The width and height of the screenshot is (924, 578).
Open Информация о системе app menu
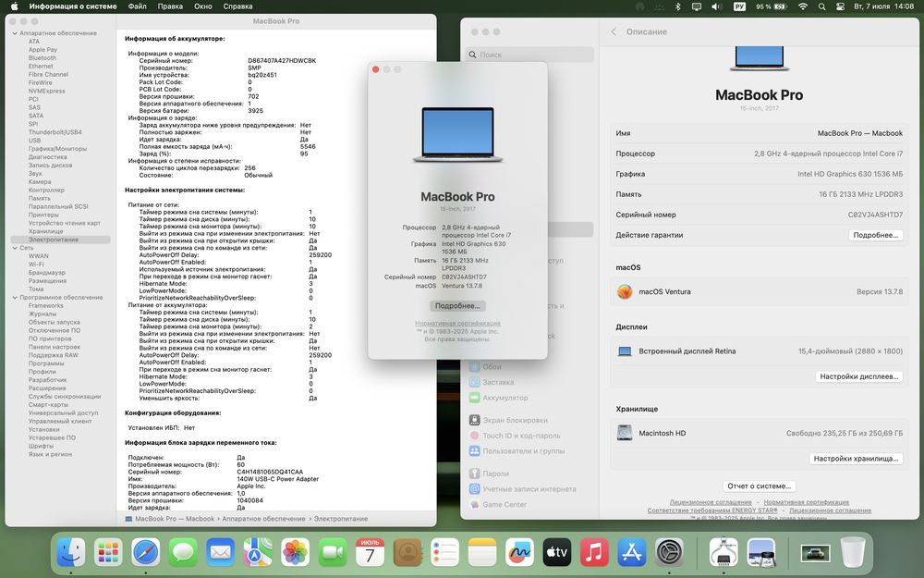click(73, 6)
